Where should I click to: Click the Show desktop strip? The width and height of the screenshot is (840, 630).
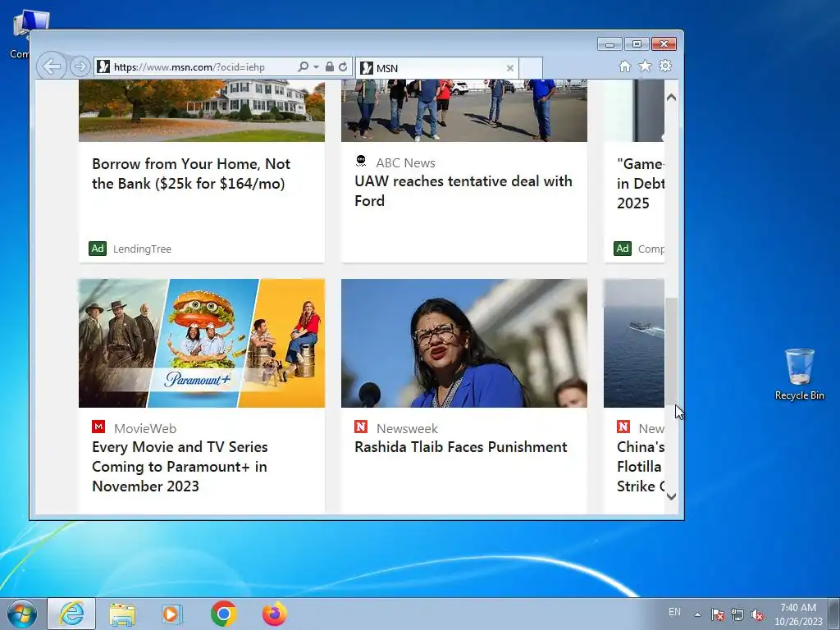pos(834,614)
